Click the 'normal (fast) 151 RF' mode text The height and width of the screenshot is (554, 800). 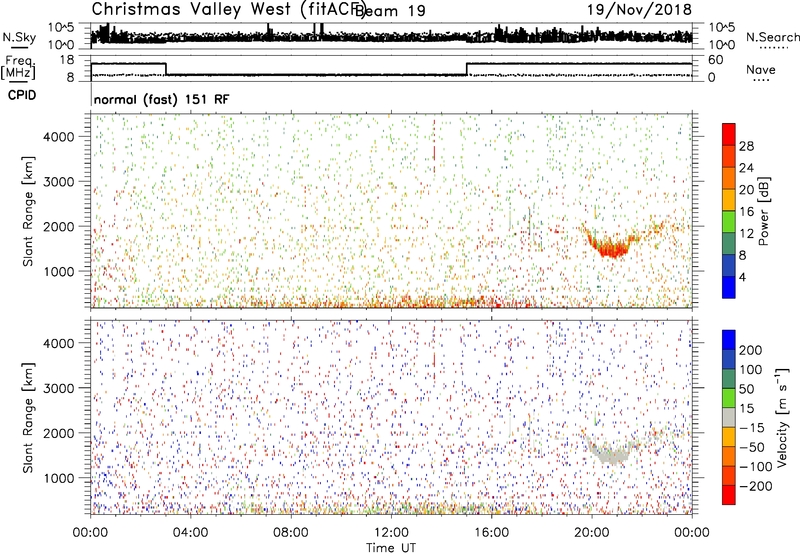(161, 99)
